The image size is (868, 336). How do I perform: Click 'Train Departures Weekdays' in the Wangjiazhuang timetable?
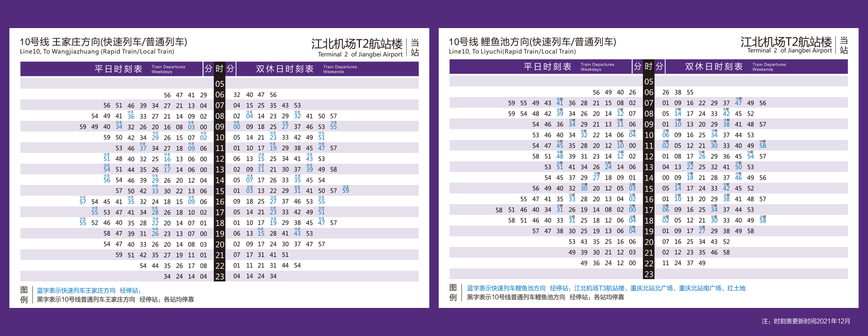point(168,69)
